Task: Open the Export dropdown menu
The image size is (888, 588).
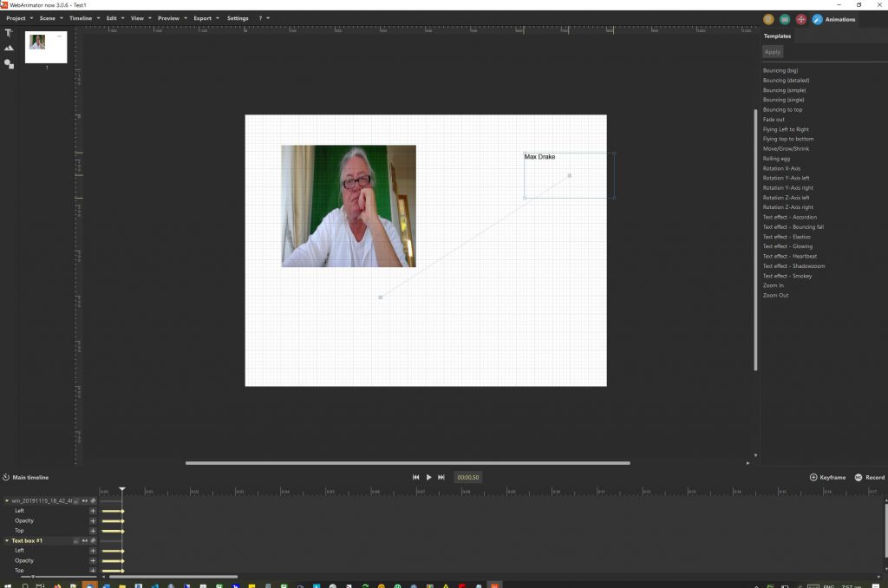Action: [206, 18]
